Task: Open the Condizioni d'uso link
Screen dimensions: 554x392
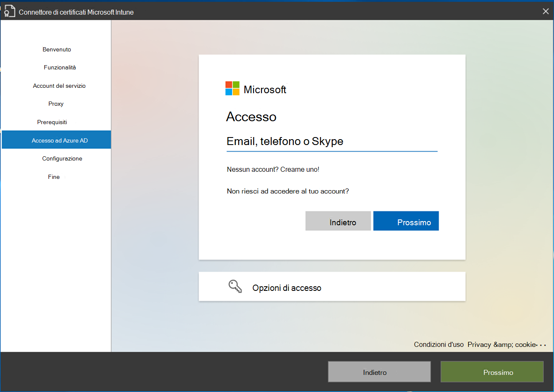Action: (x=439, y=344)
